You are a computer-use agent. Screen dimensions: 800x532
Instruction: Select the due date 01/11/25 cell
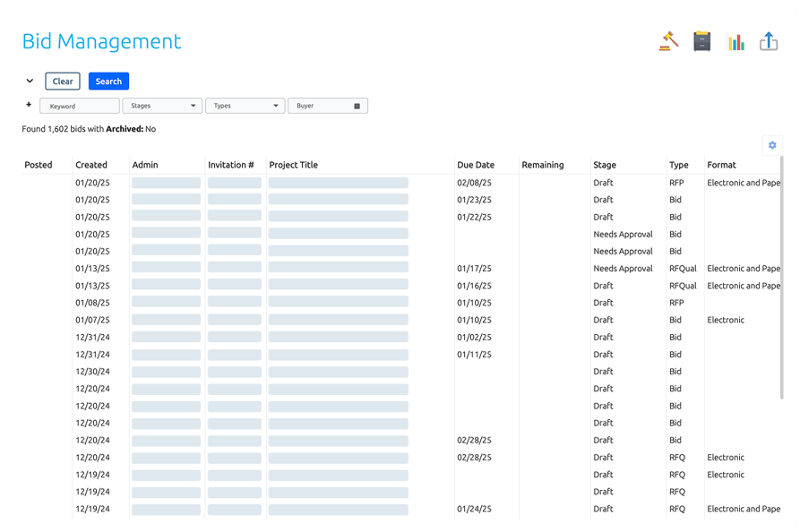point(474,354)
